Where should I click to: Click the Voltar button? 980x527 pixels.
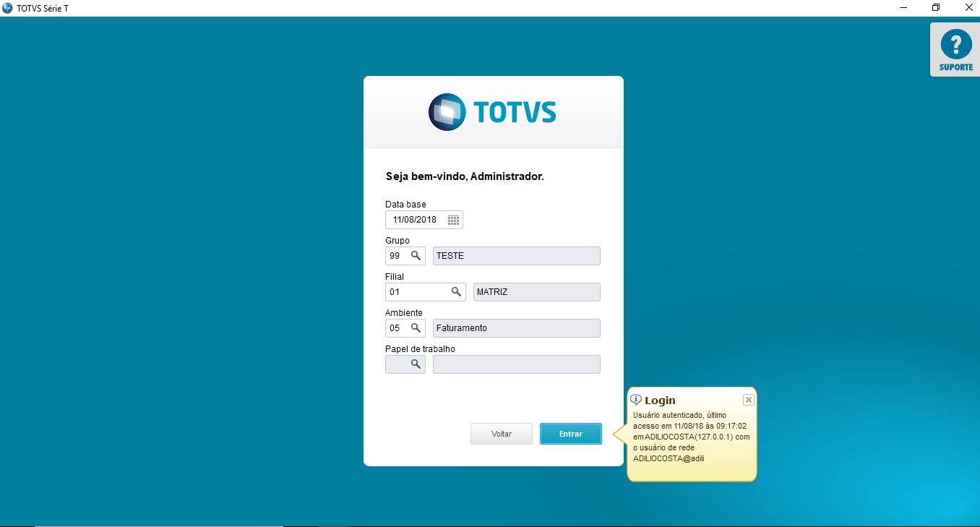(x=502, y=434)
